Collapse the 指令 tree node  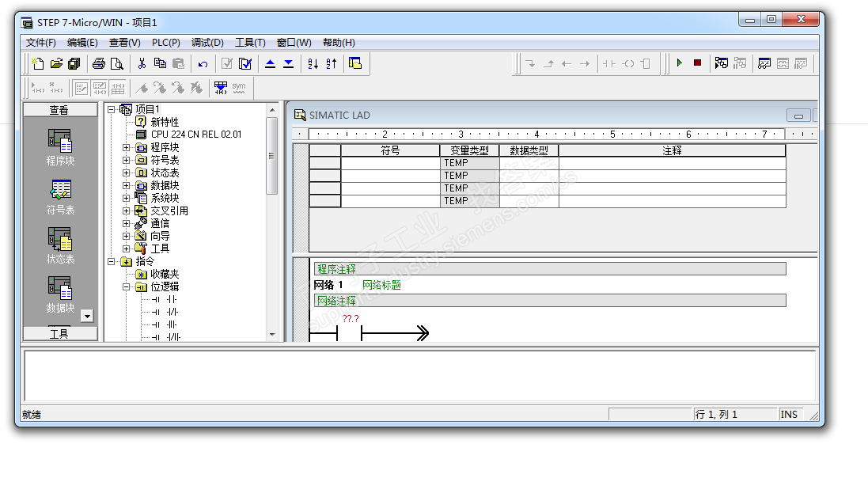pos(112,261)
